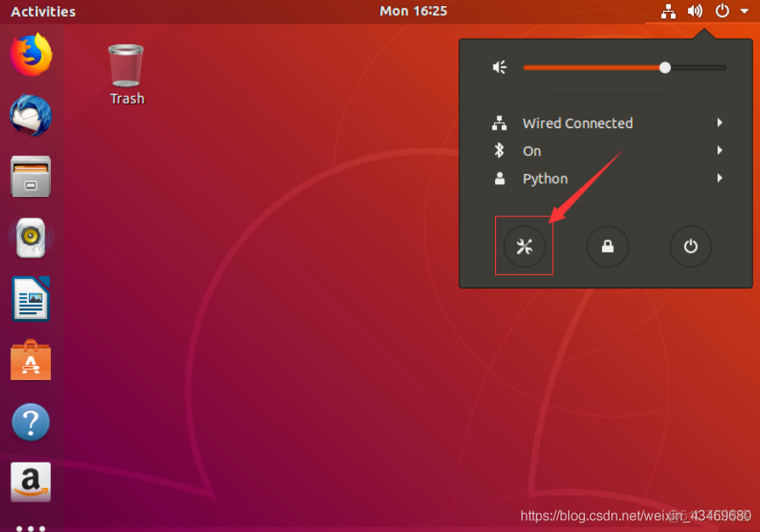Expand Bluetooth On submenu arrow

[x=720, y=150]
